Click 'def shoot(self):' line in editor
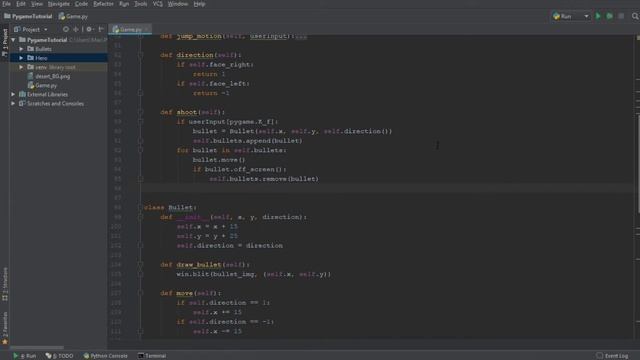Image resolution: width=640 pixels, height=360 pixels. point(192,112)
